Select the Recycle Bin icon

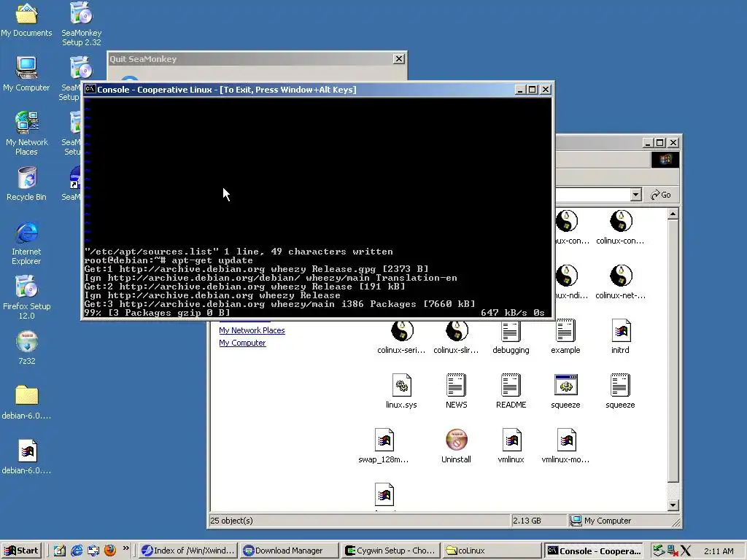pyautogui.click(x=26, y=184)
